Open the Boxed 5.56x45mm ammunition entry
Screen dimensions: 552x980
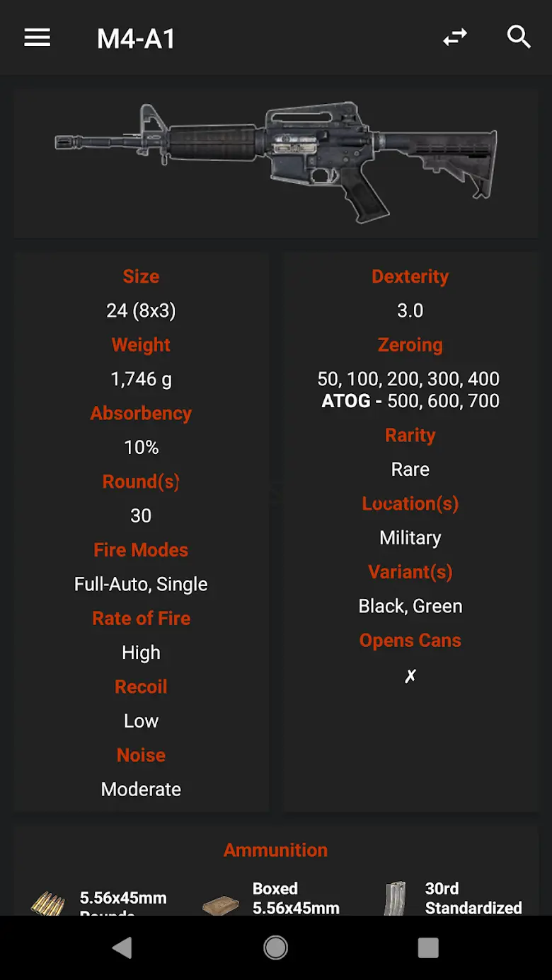click(296, 897)
